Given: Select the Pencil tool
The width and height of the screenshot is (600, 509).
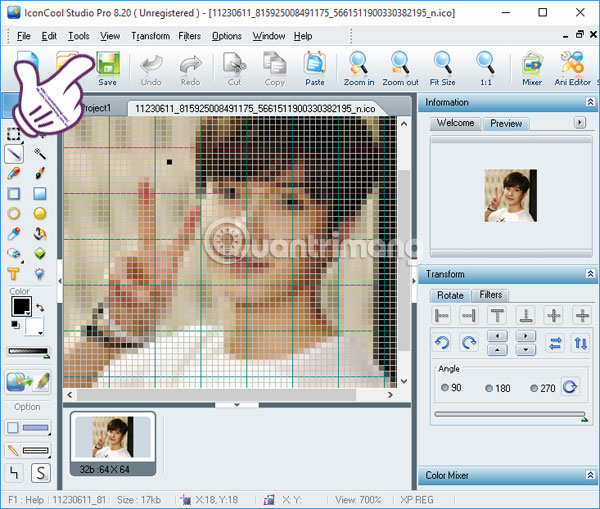Looking at the screenshot, I should point(14,173).
